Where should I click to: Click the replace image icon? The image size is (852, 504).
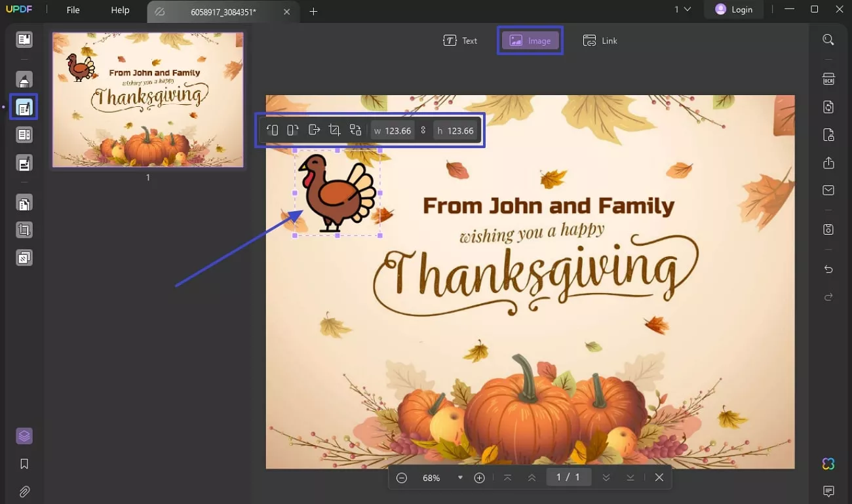point(355,130)
